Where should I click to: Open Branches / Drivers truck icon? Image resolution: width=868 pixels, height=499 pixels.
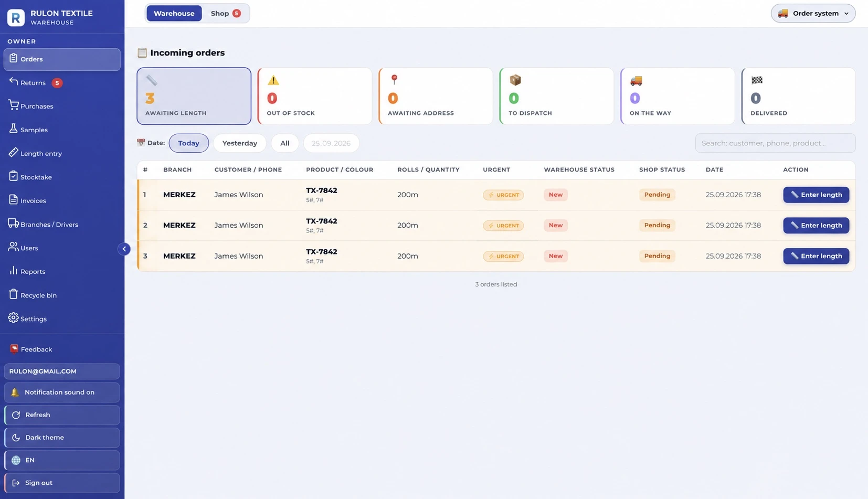pyautogui.click(x=13, y=224)
